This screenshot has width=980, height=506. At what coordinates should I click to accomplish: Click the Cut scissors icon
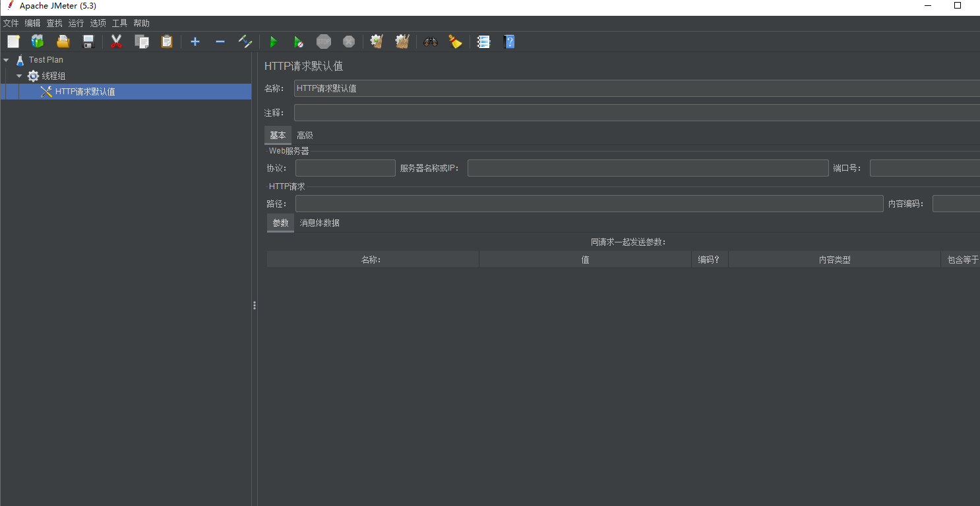click(117, 42)
